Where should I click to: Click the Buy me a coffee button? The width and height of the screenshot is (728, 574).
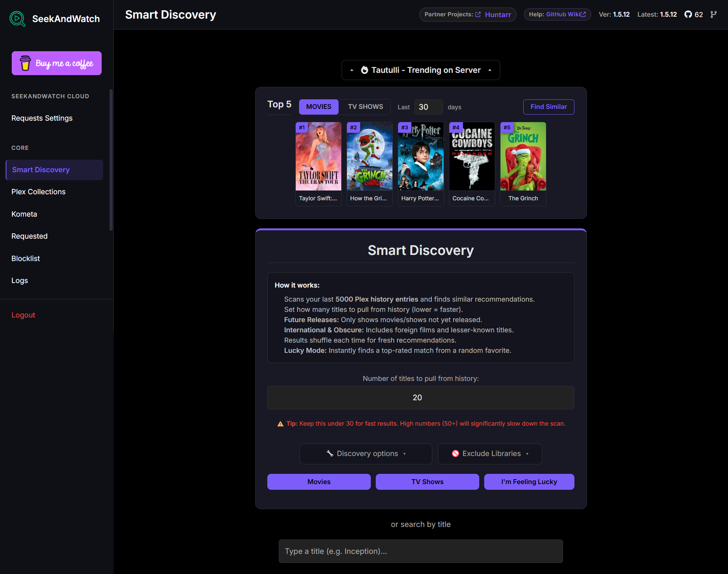coord(56,63)
